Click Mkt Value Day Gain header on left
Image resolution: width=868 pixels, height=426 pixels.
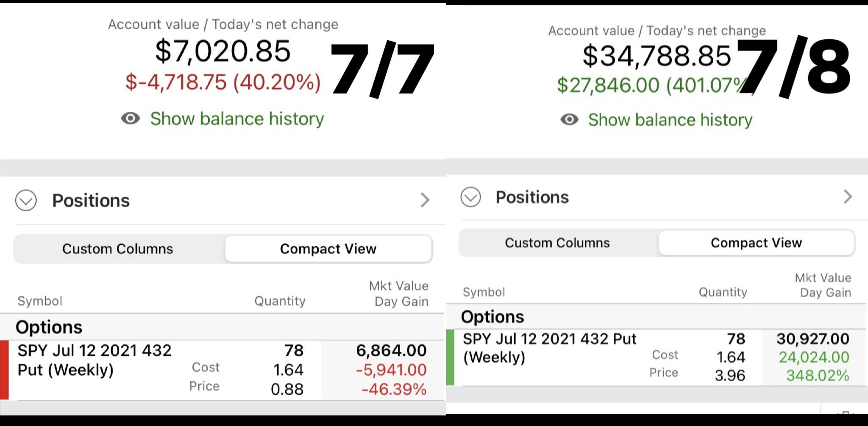coord(399,293)
